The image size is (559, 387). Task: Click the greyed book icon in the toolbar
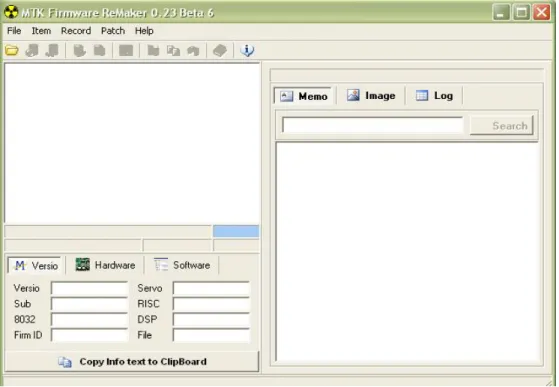click(220, 51)
